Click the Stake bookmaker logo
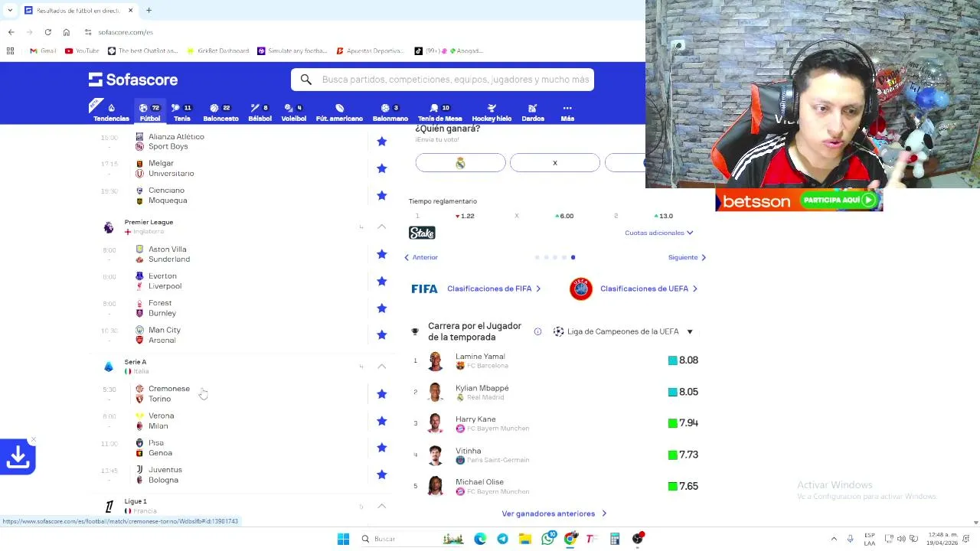Screen dimensions: 980x551 pos(422,233)
